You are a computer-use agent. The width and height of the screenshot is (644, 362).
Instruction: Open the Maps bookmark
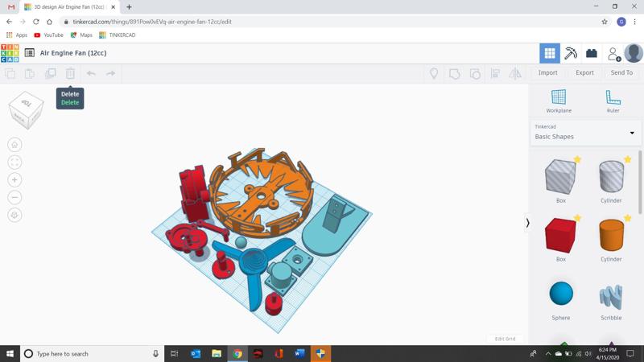(81, 35)
